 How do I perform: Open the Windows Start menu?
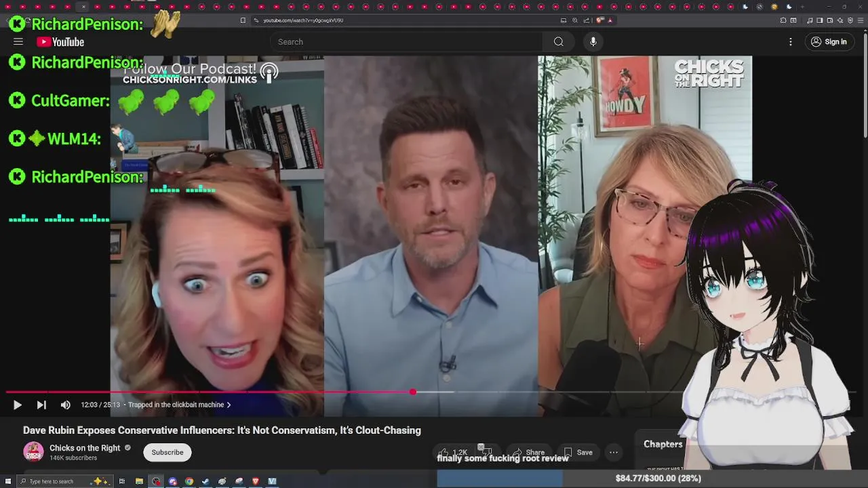coord(8,481)
